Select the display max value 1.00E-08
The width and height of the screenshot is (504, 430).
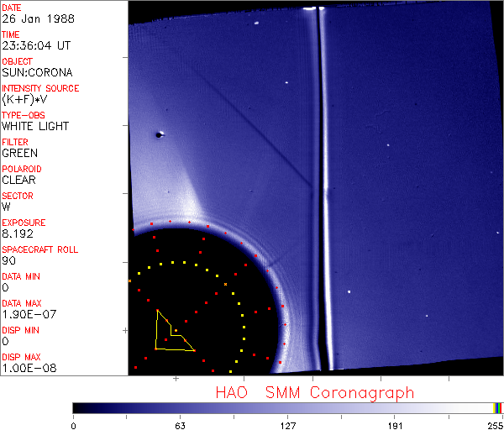tap(28, 368)
